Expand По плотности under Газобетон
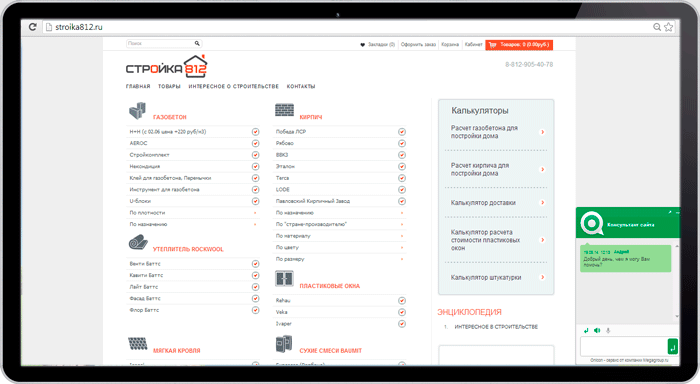The height and width of the screenshot is (384, 700). [x=255, y=213]
